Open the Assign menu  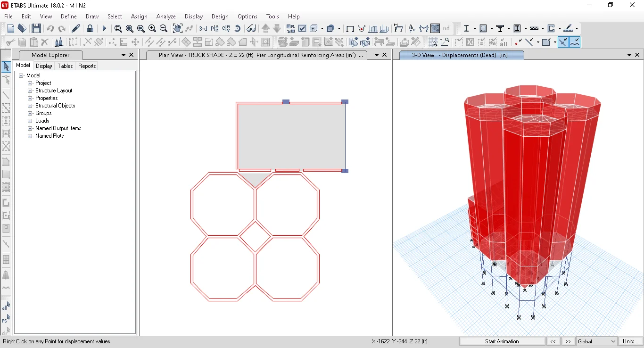click(x=139, y=16)
